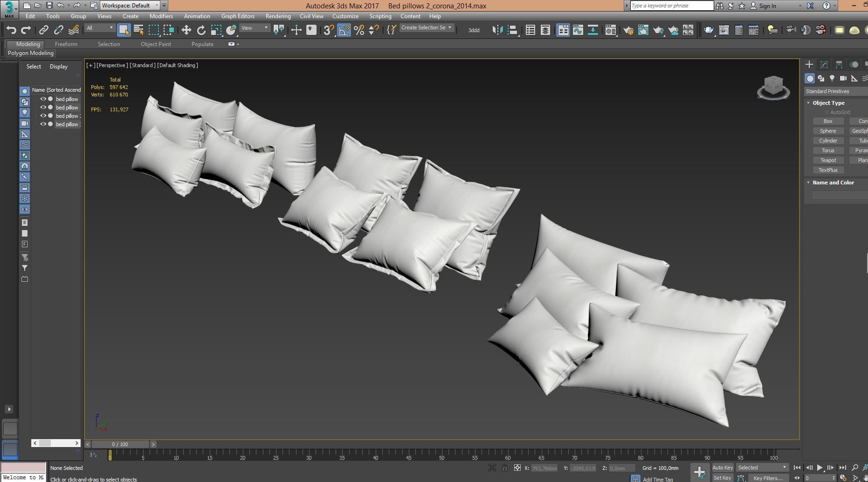Toggle Selection Lock in status bar
Screen dimensions: 868x482
(x=505, y=468)
